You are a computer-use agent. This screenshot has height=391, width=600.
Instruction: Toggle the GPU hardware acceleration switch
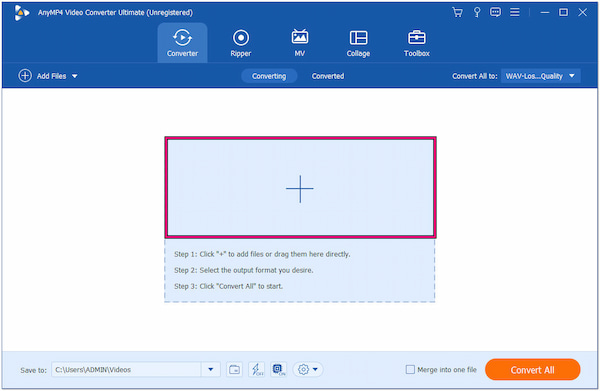(x=279, y=370)
